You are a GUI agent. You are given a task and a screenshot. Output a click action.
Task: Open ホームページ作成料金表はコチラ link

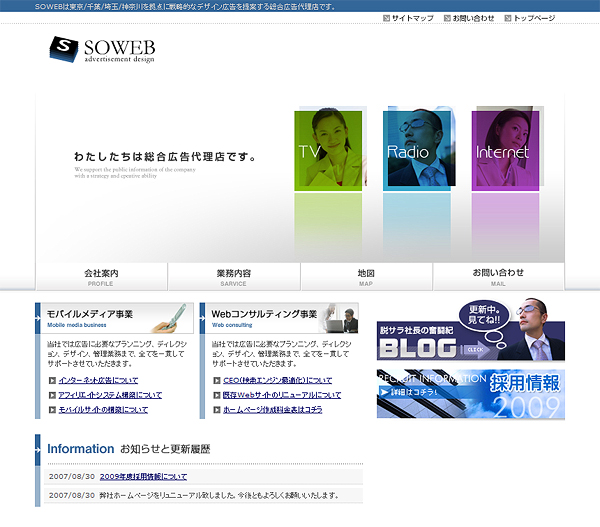(x=273, y=410)
